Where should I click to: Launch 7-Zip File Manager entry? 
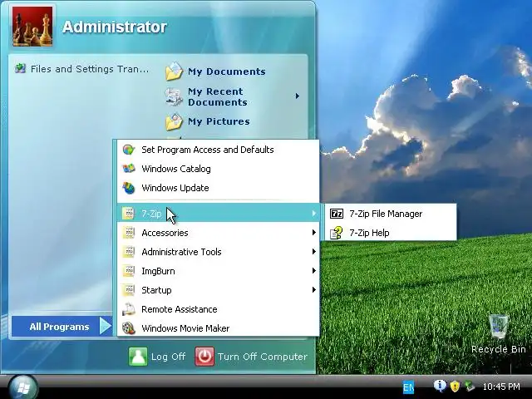point(391,214)
